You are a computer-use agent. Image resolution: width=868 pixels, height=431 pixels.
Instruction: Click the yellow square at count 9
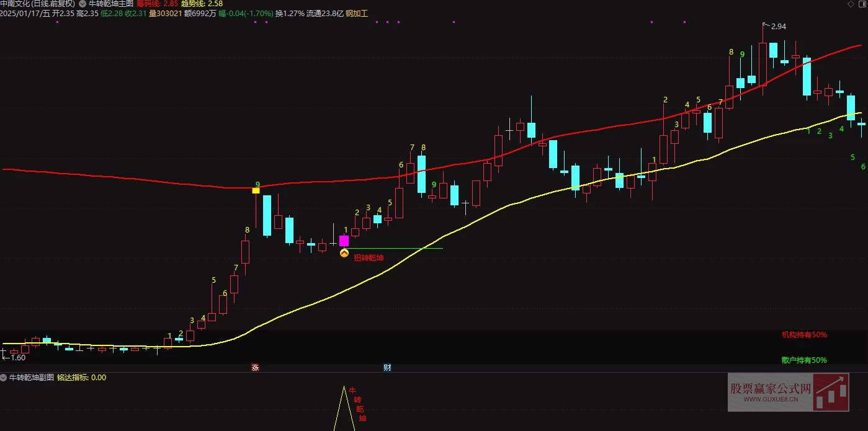tap(256, 190)
